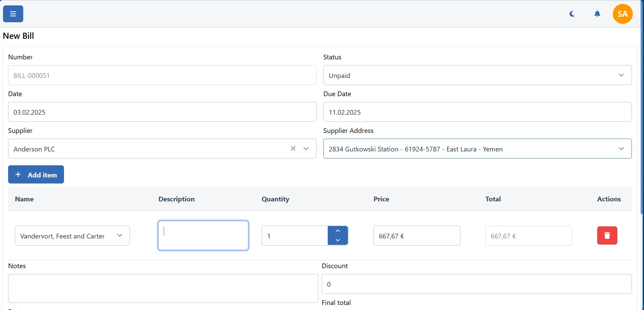Edit the Price field 667,67 €
This screenshot has height=310, width=644.
(x=416, y=236)
